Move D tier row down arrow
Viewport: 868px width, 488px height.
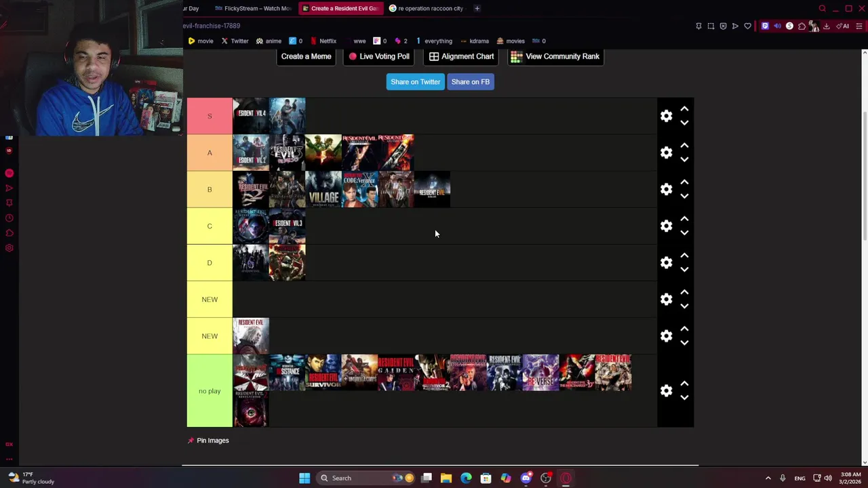[684, 269]
